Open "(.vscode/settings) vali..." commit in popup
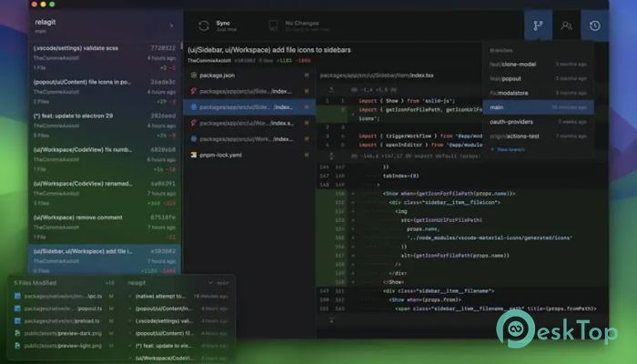Image resolution: width=637 pixels, height=364 pixels. coord(178,321)
